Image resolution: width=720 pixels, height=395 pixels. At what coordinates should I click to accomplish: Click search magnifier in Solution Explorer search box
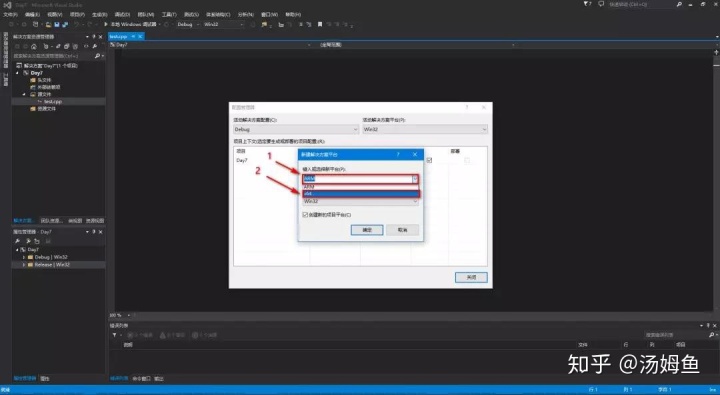coord(97,56)
